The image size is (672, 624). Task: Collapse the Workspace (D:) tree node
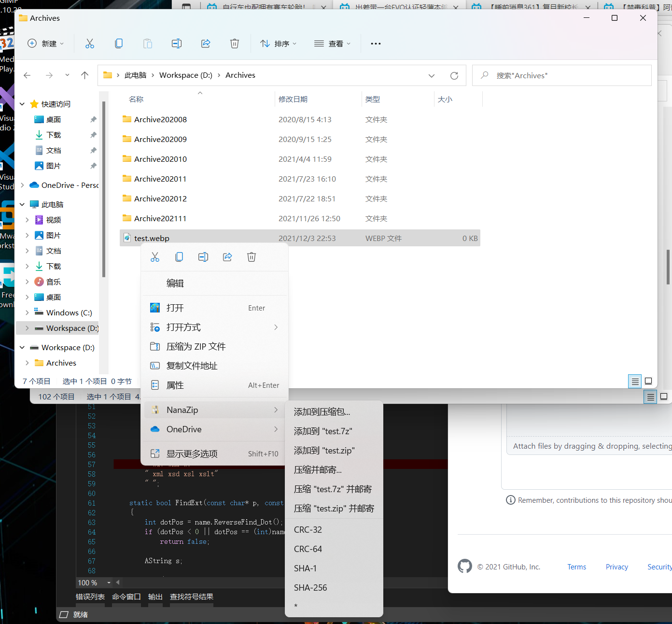click(22, 347)
